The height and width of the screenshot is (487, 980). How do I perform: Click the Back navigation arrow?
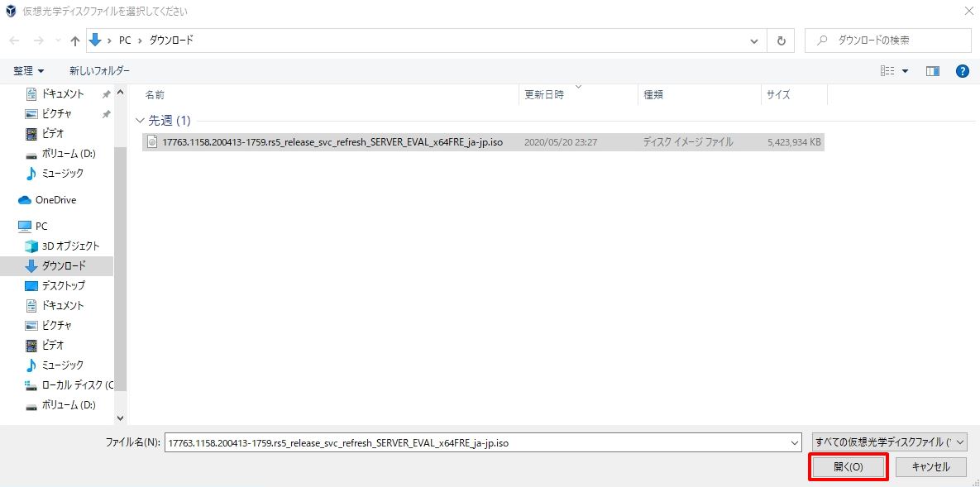click(14, 41)
